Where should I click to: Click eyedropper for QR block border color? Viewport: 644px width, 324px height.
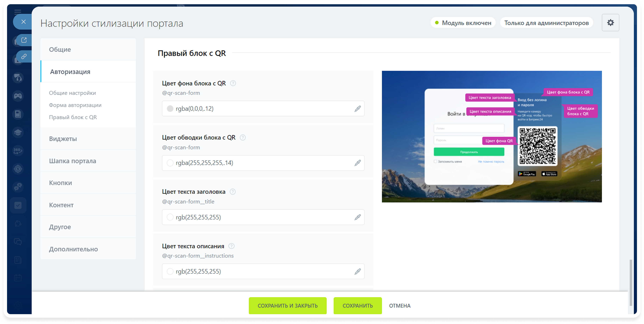click(358, 163)
